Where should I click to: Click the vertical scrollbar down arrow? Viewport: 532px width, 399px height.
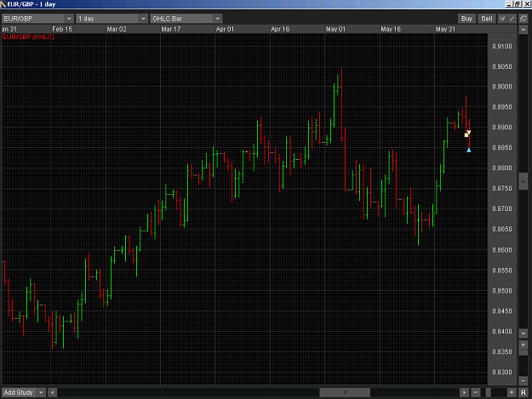coord(523,333)
